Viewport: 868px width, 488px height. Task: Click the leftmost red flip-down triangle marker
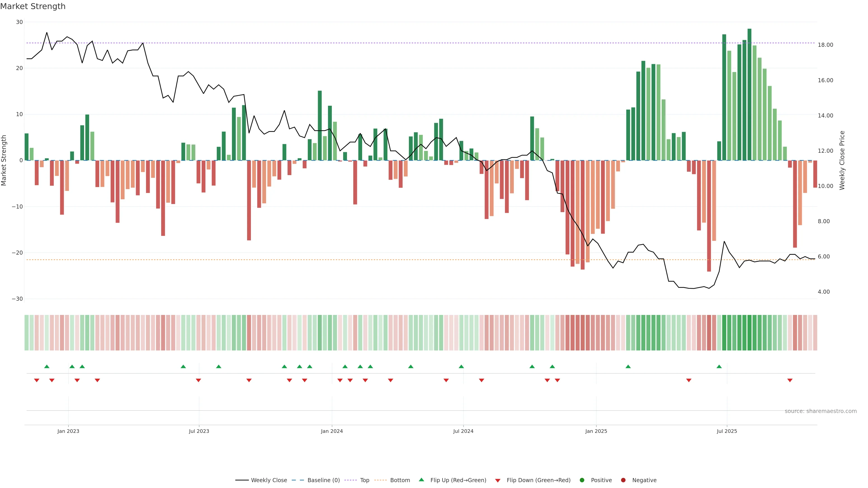(37, 380)
